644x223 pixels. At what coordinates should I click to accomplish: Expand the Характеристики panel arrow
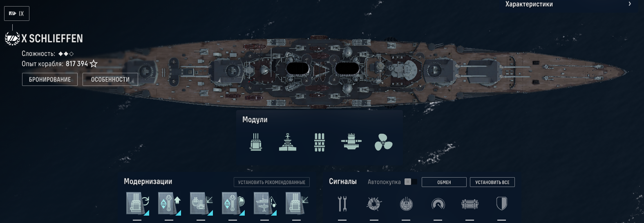(630, 4)
